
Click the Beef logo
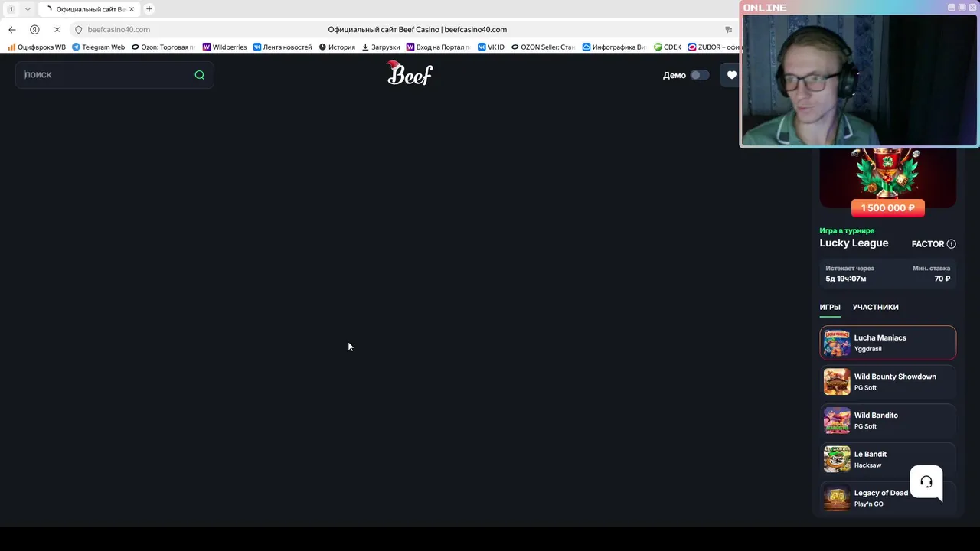point(410,73)
